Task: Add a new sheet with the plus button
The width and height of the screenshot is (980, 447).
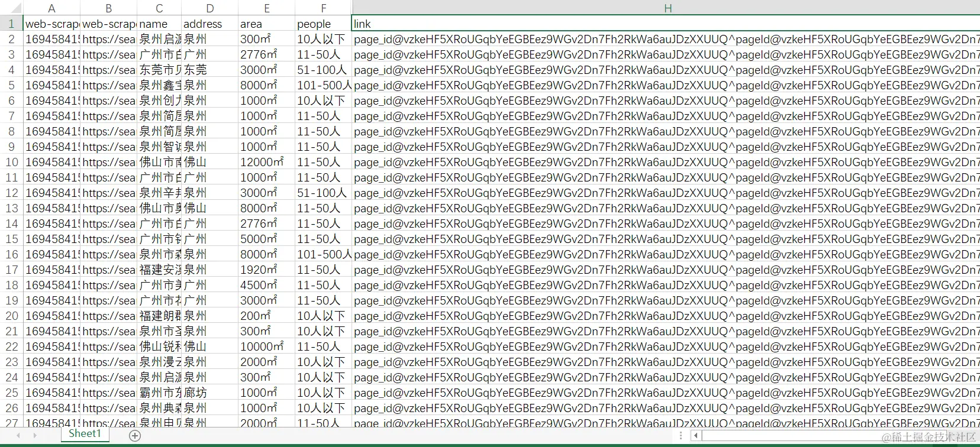Action: (135, 436)
